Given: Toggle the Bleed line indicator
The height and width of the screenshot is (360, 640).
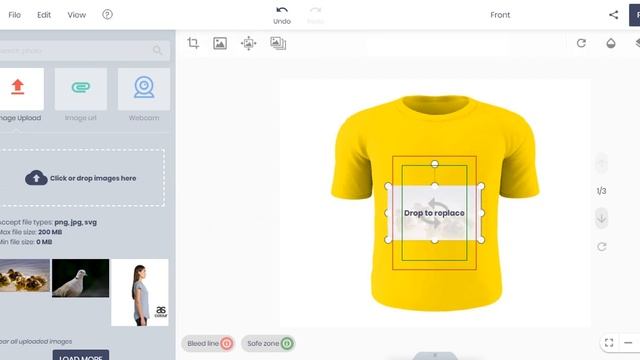Looking at the screenshot, I should 208,344.
